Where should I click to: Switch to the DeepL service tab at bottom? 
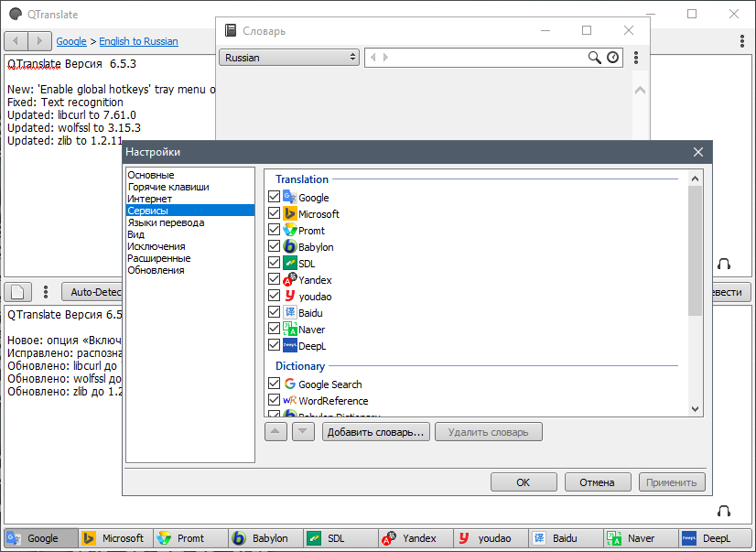click(716, 538)
